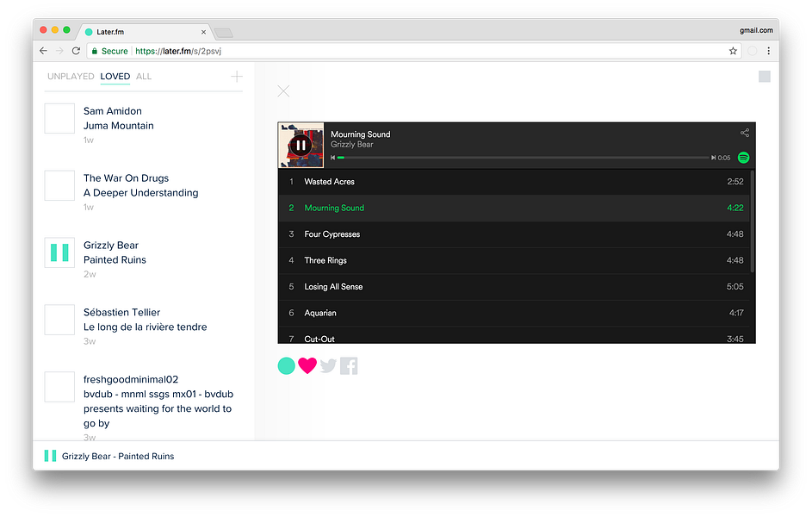The height and width of the screenshot is (517, 812).
Task: Click the tracklist scrollbar
Action: point(753,221)
